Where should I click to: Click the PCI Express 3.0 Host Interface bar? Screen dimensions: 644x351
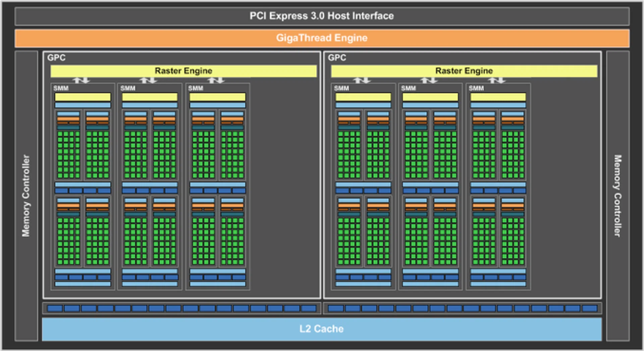point(322,16)
